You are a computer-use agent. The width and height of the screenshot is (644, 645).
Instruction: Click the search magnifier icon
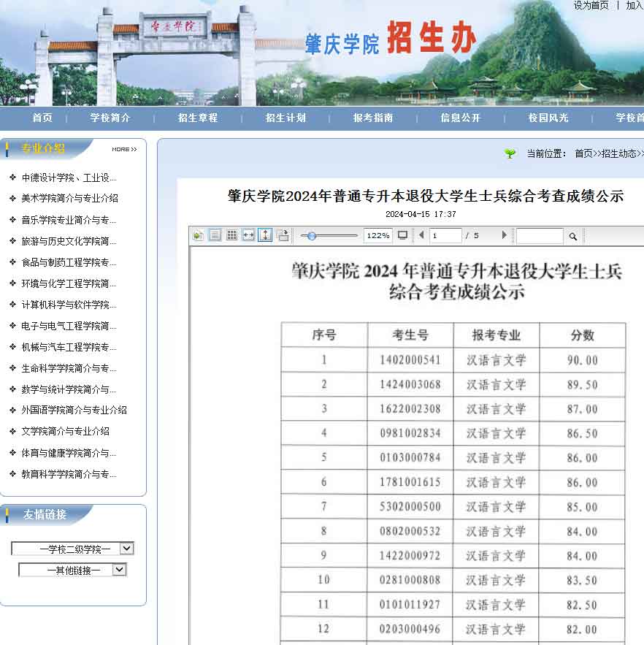(573, 236)
